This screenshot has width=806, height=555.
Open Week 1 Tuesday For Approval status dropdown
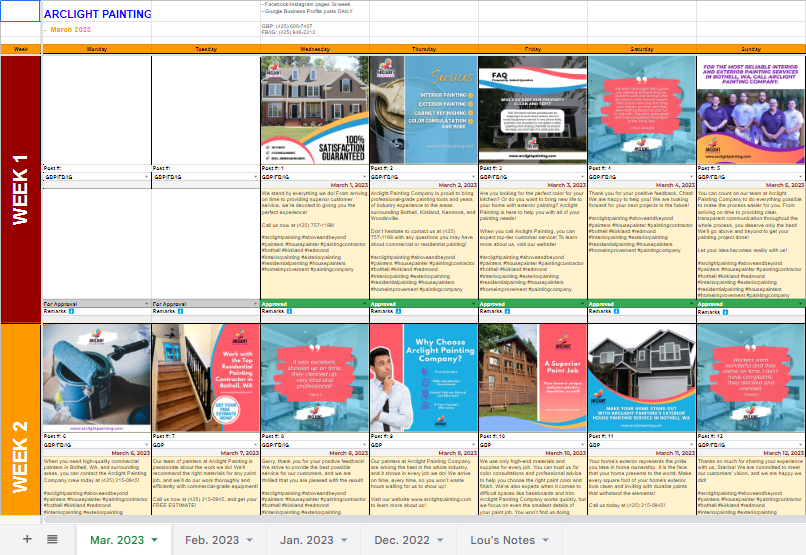255,304
